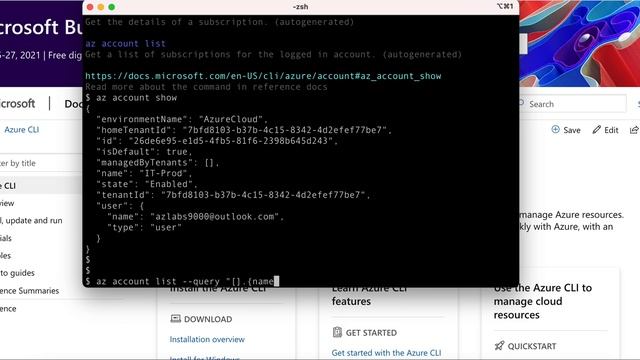Click the share icon beside Edit
The image size is (640, 360).
pyautogui.click(x=634, y=130)
